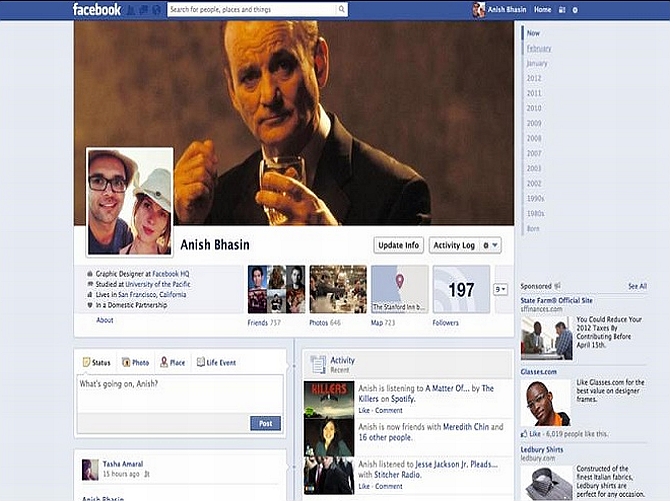This screenshot has height=501, width=670.
Task: Open State Farm Official Site ad
Action: click(x=556, y=301)
